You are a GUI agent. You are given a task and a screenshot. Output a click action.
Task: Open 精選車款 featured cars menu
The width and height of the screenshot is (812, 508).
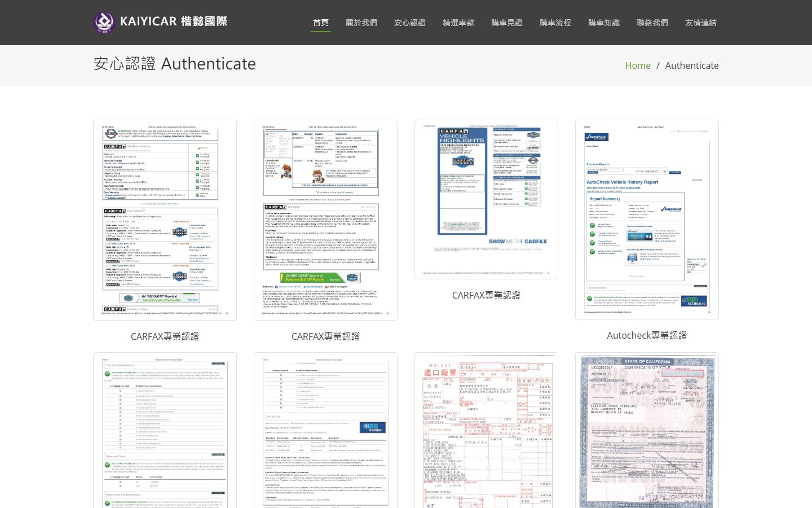(458, 23)
